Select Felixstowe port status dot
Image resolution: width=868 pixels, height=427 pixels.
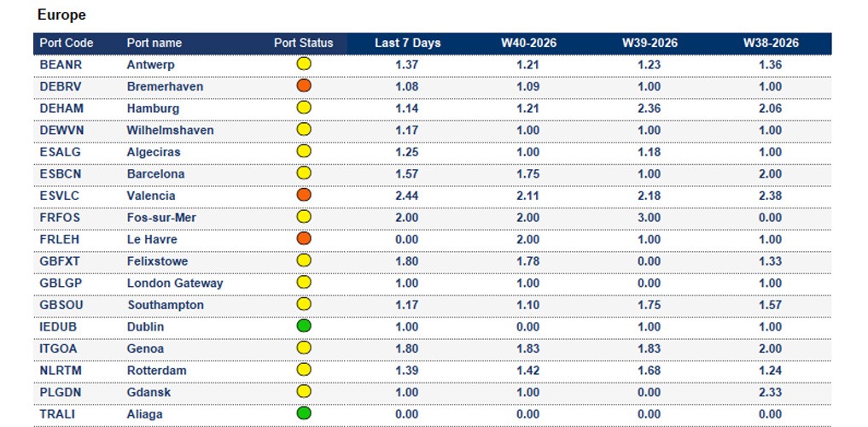pyautogui.click(x=304, y=260)
